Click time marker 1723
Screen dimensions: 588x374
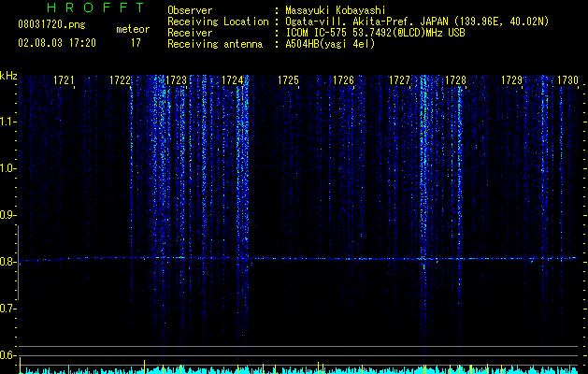click(177, 80)
